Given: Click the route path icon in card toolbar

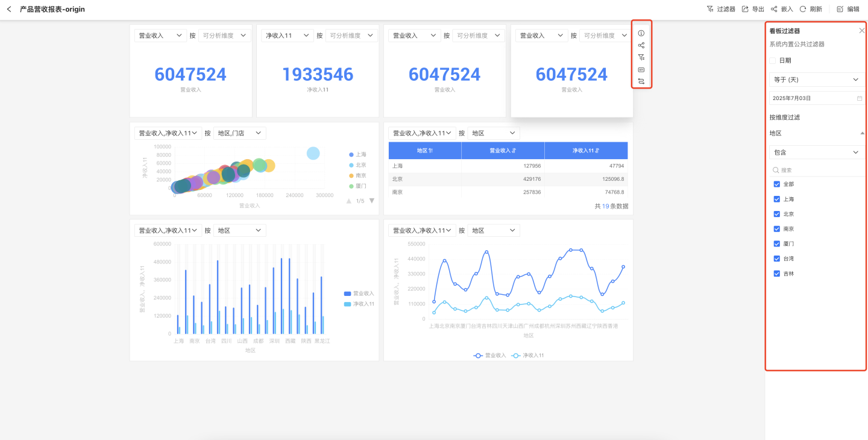Looking at the screenshot, I should pos(641,81).
